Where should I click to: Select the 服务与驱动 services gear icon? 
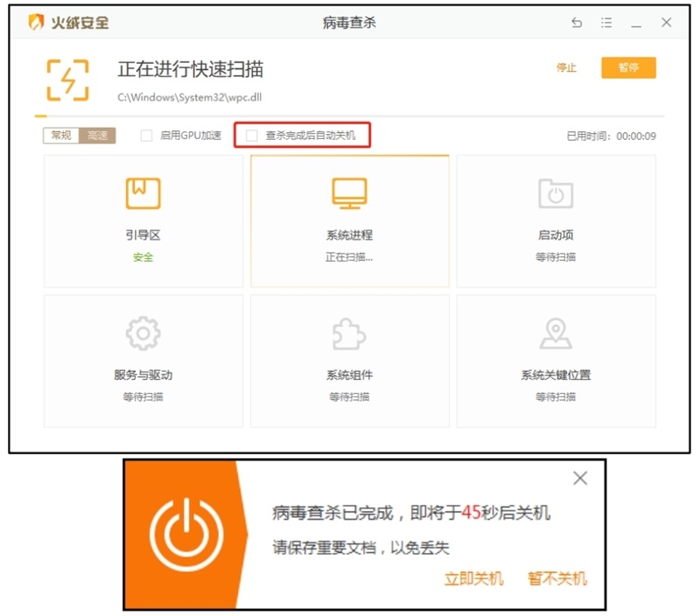point(142,332)
